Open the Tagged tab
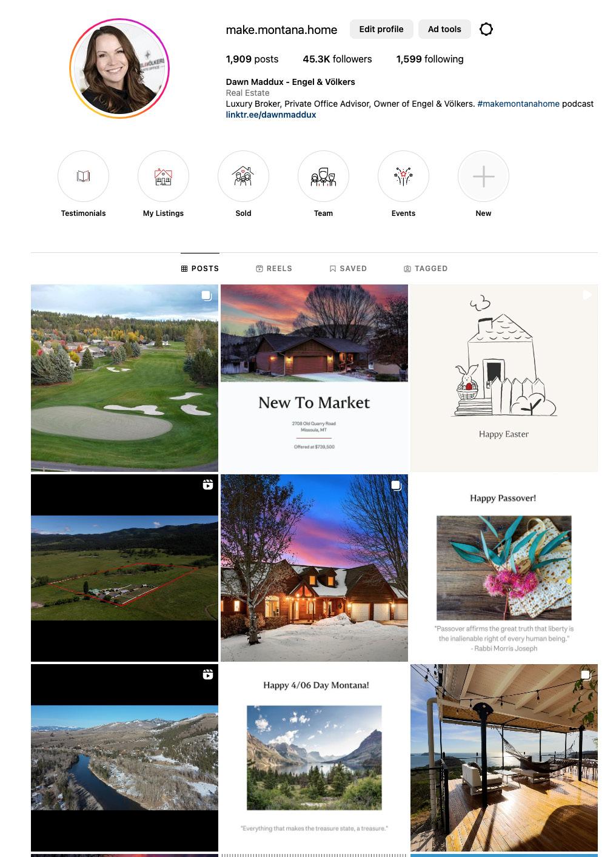Screen dimensions: 616x857 coord(426,268)
